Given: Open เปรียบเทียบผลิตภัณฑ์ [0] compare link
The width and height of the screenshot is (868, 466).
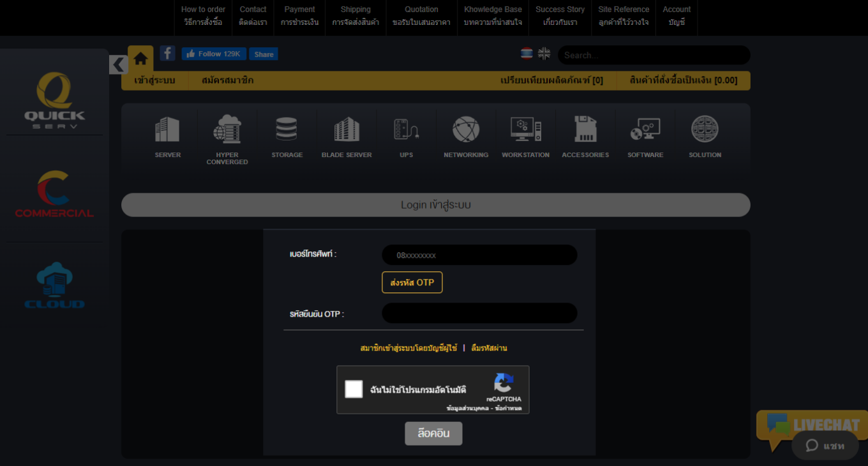Looking at the screenshot, I should click(551, 80).
